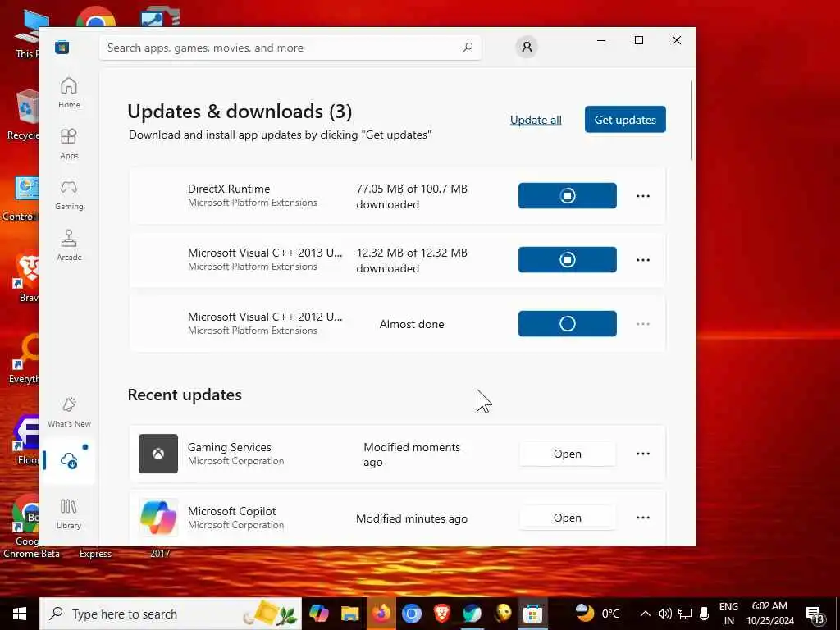Open the notification center icon
This screenshot has height=630, width=840.
pyautogui.click(x=816, y=614)
